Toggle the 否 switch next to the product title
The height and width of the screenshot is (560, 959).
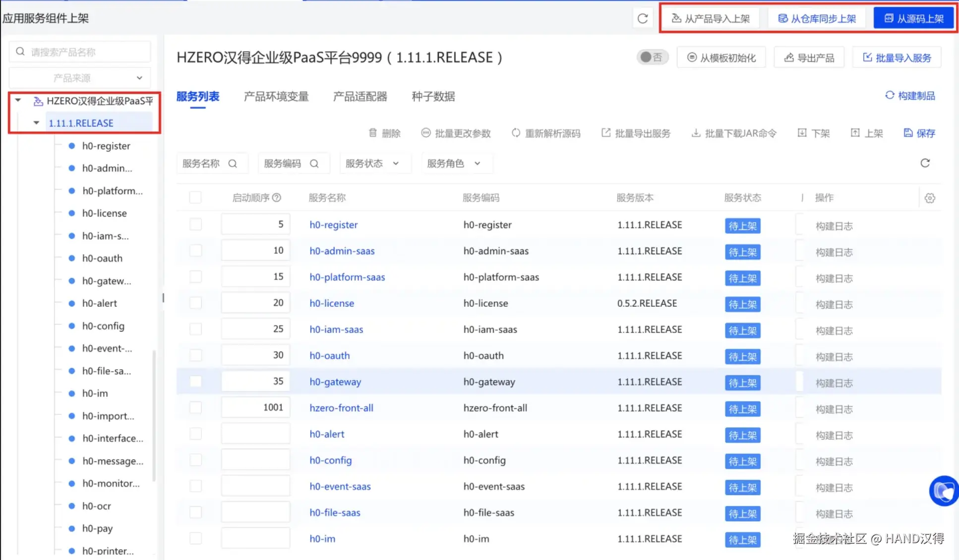coord(652,57)
